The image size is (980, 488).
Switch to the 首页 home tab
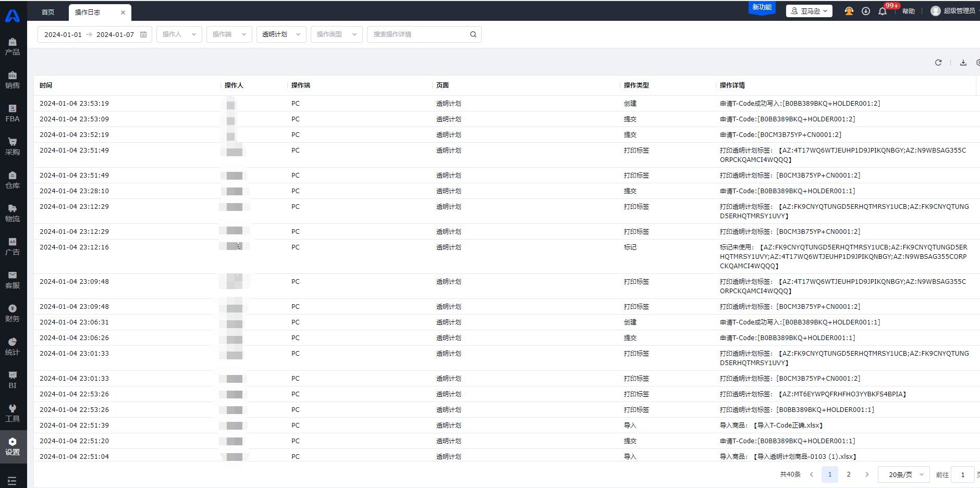coord(48,12)
